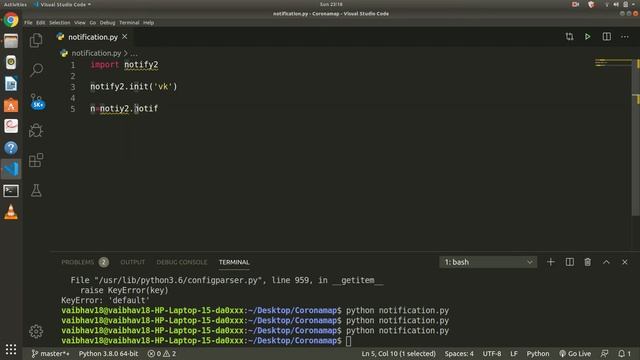Open the Testing flask view

[x=36, y=190]
